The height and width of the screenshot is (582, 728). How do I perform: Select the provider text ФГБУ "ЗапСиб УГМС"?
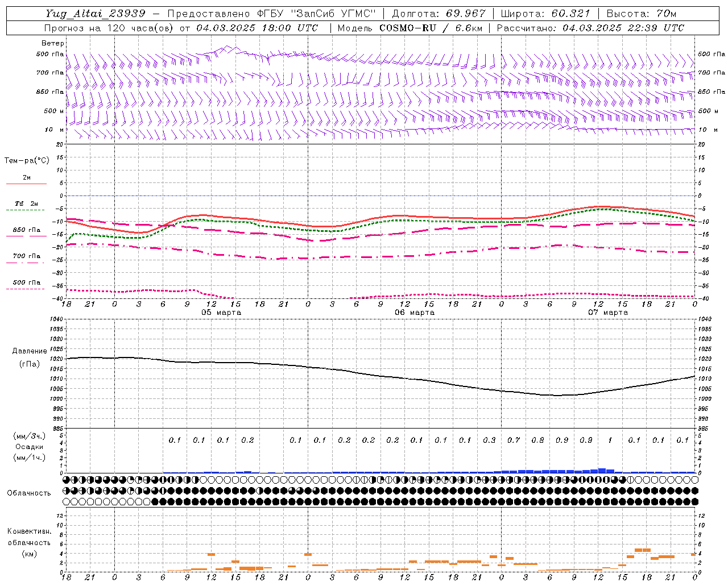(317, 14)
